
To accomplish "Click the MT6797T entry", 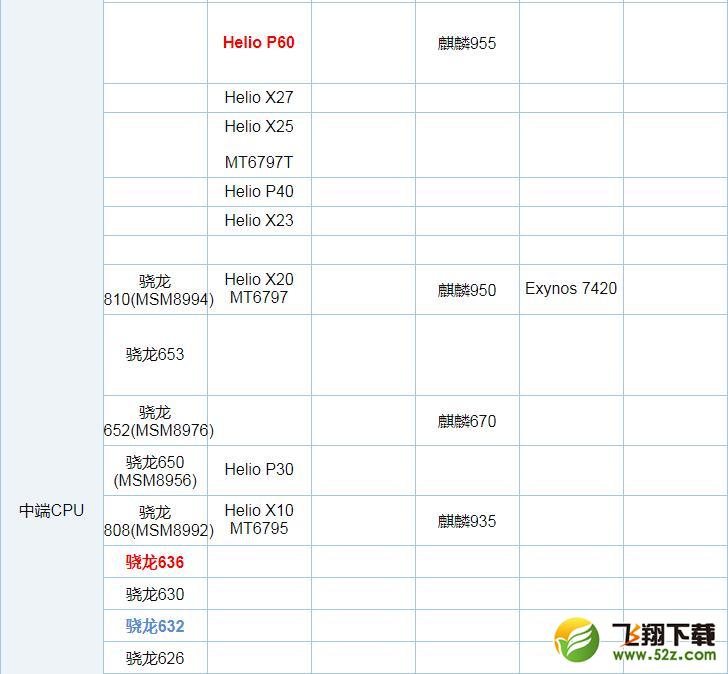I will [259, 162].
